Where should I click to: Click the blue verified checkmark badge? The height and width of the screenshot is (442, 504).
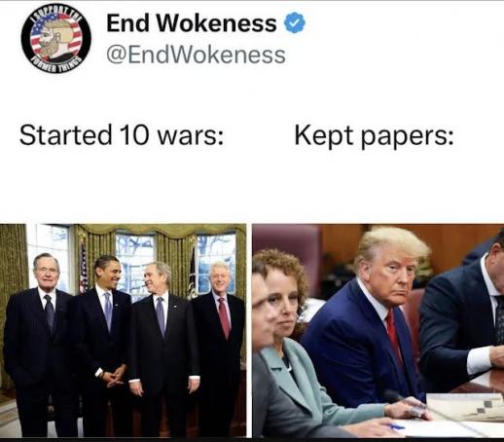[x=295, y=22]
